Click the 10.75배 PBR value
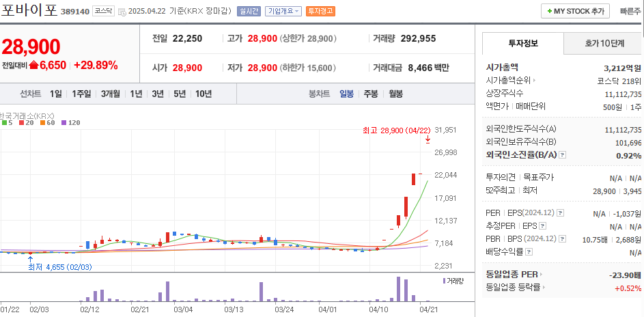This screenshot has width=644, height=317. (x=595, y=239)
